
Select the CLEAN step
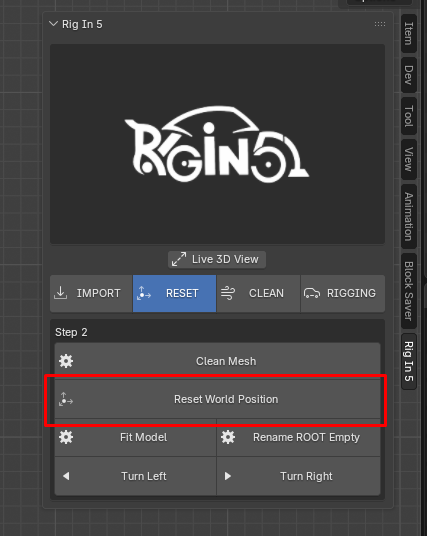258,293
